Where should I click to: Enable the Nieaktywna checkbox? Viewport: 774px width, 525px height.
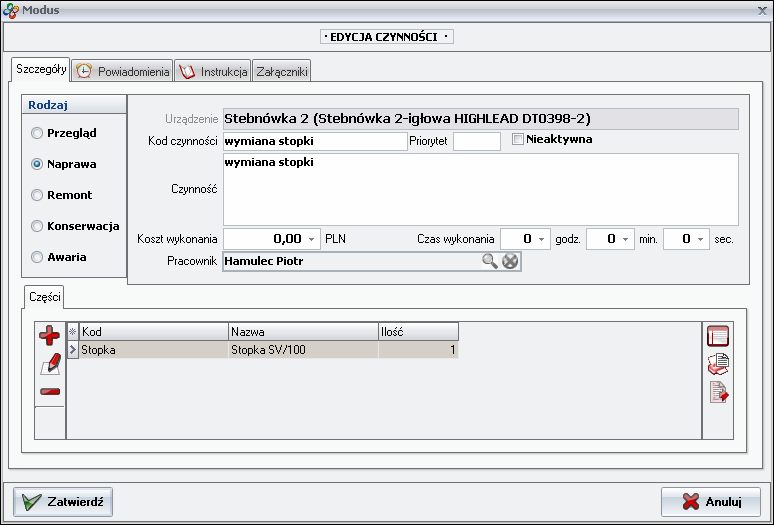point(518,139)
